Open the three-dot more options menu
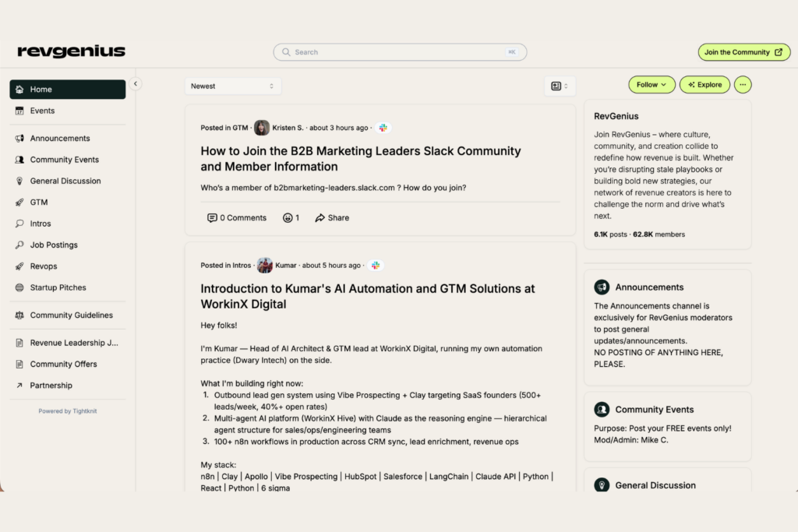Viewport: 798px width, 532px height. [x=742, y=84]
